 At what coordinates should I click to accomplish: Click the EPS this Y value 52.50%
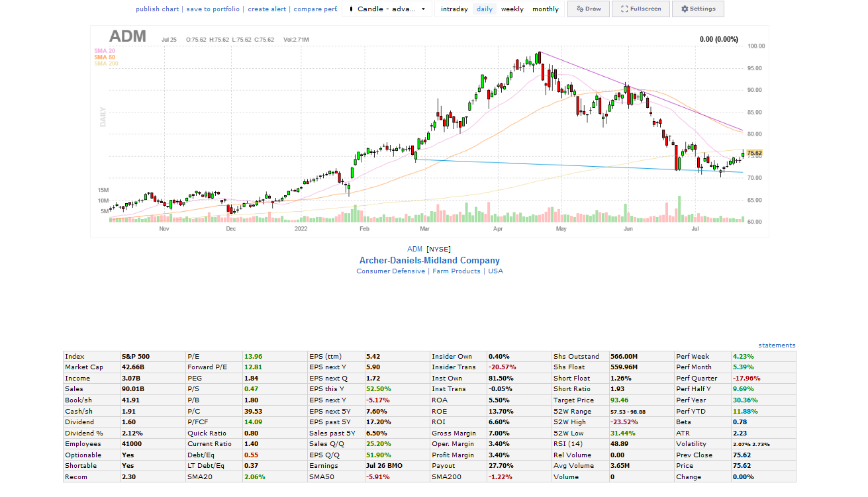click(378, 389)
